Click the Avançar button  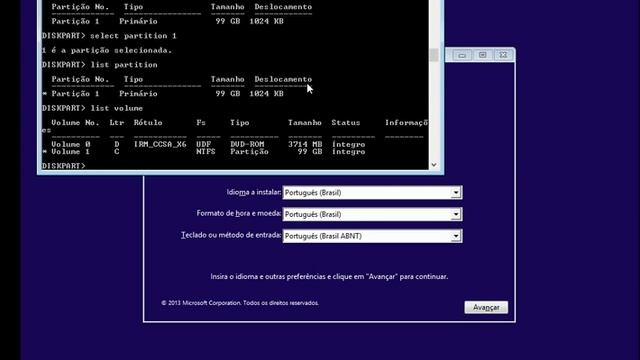point(486,307)
